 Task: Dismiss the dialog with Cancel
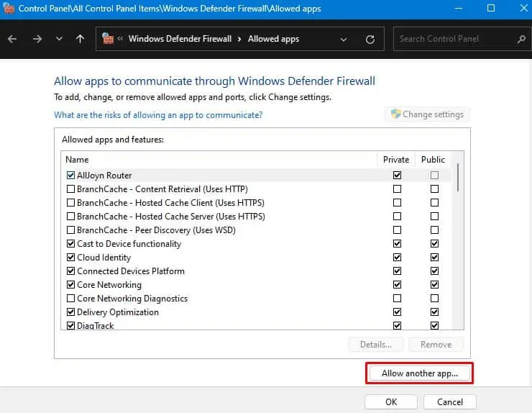click(x=450, y=402)
